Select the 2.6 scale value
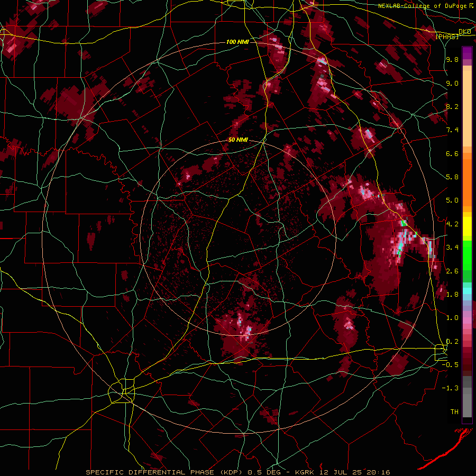The width and height of the screenshot is (476, 476). click(452, 271)
